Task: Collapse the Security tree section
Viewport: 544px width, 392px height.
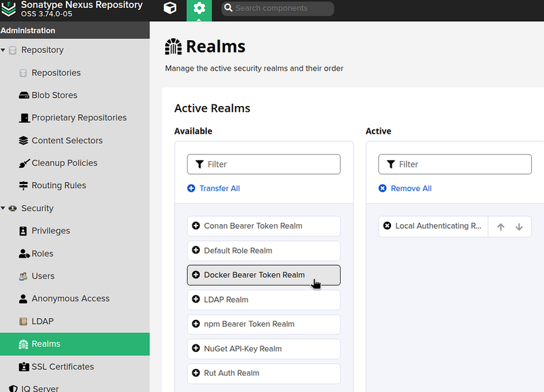Action: click(3, 209)
